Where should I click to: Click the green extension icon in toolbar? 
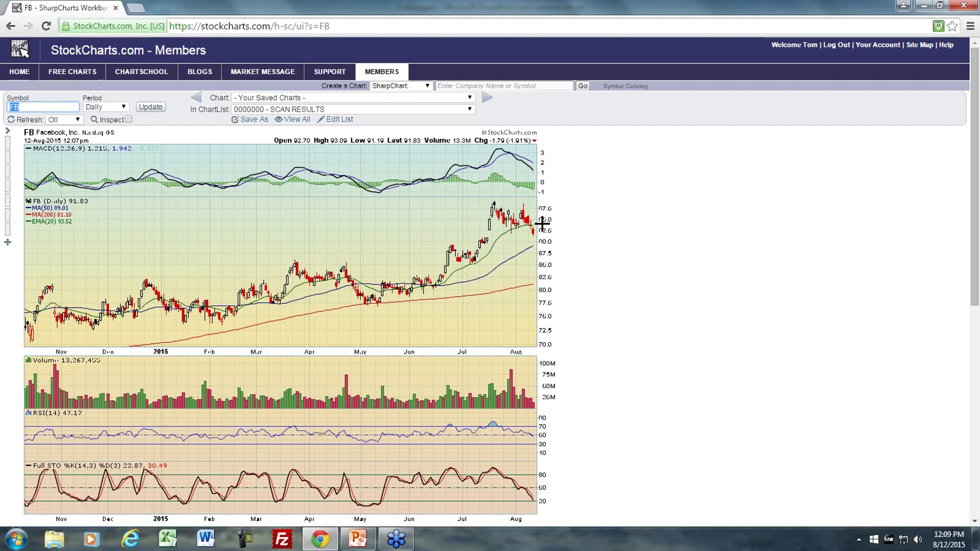click(938, 26)
